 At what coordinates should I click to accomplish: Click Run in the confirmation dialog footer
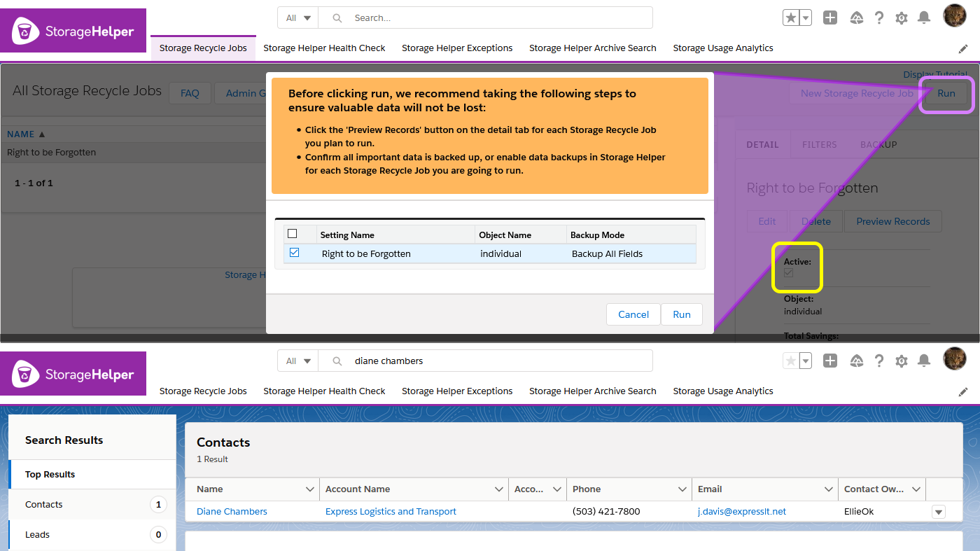[682, 314]
